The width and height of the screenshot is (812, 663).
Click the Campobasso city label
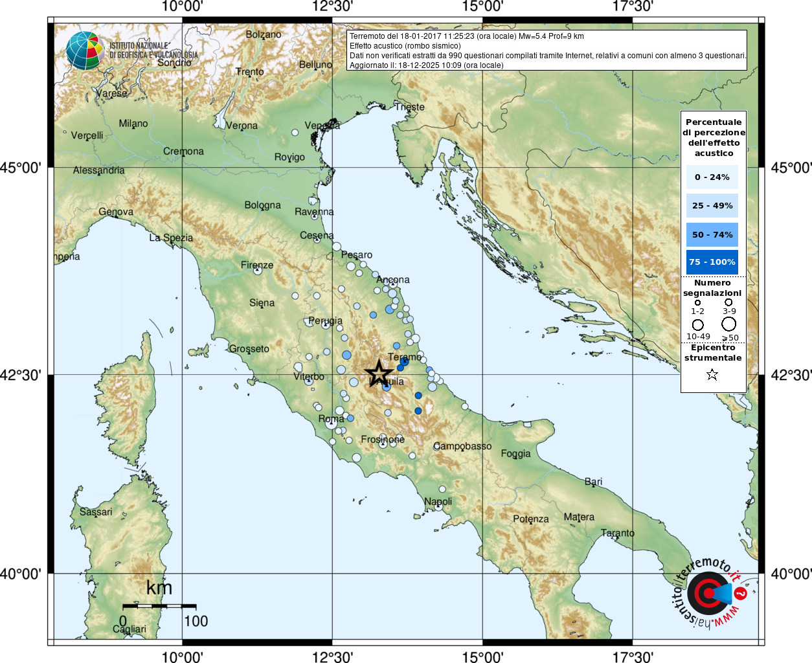462,446
